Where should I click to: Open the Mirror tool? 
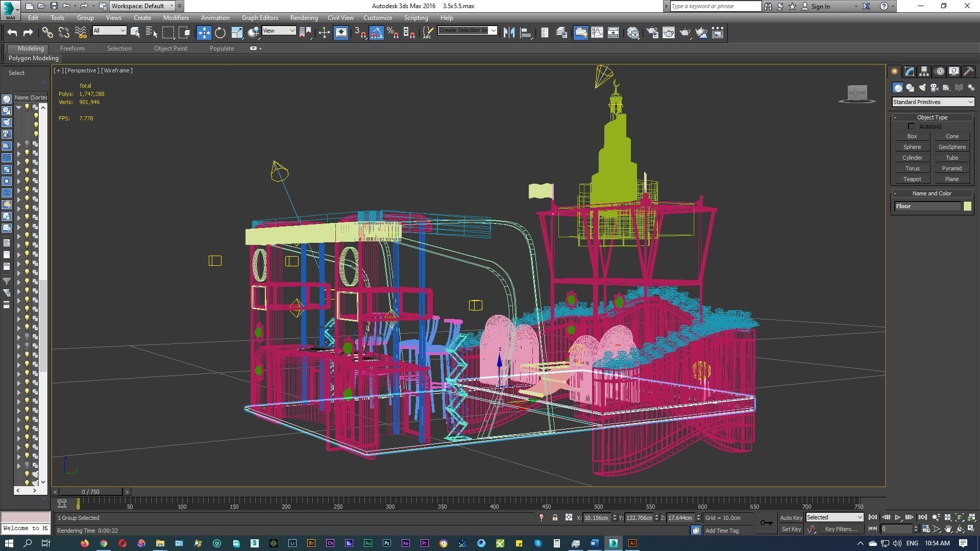(x=509, y=33)
